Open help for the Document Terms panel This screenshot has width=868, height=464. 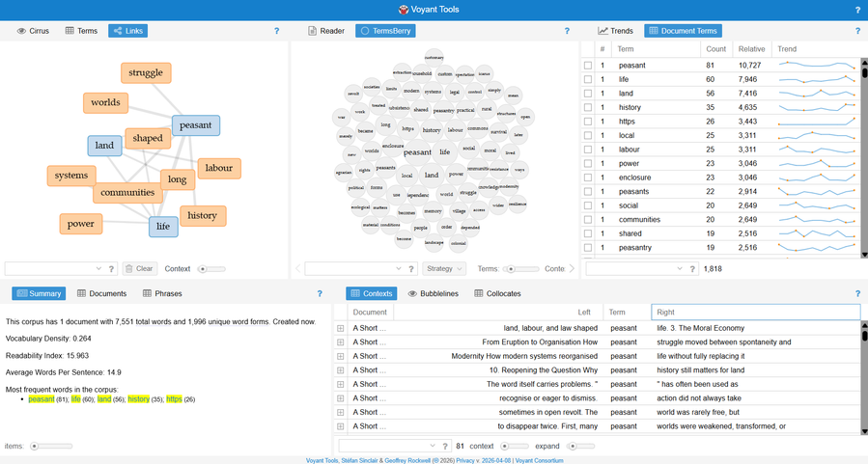[x=857, y=31]
